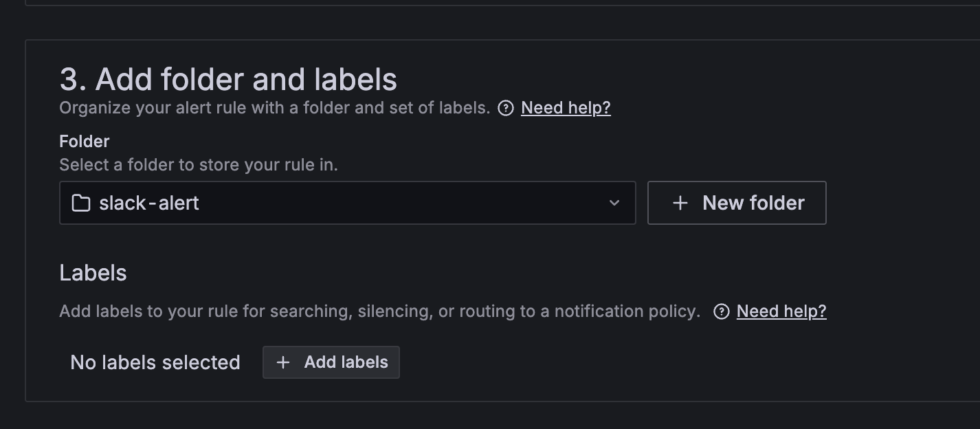Screen dimensions: 980x429
Task: Click blank space right of New folder button
Action: pyautogui.click(x=900, y=203)
